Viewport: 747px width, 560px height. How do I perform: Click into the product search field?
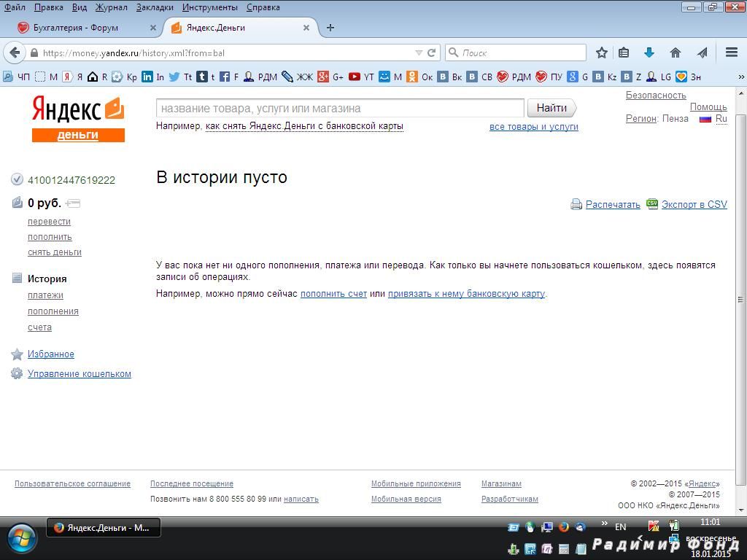click(340, 108)
